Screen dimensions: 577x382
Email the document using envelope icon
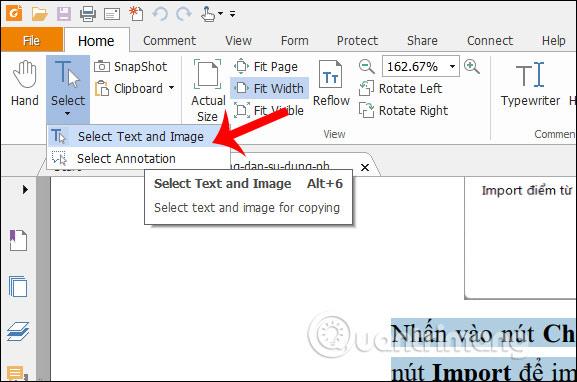(112, 14)
